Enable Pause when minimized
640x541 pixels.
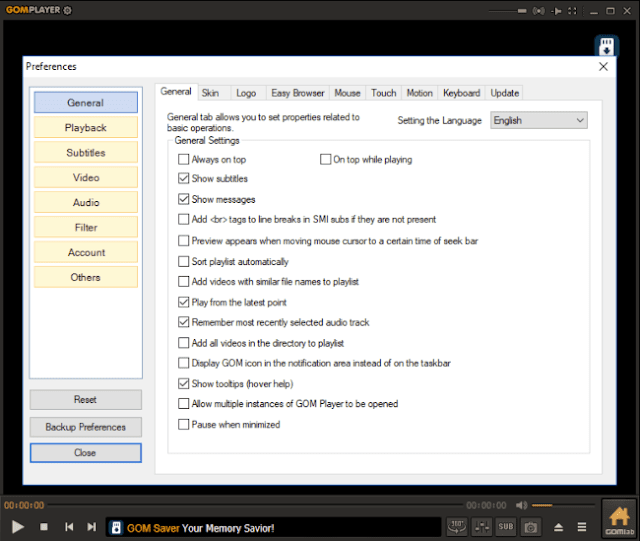184,425
